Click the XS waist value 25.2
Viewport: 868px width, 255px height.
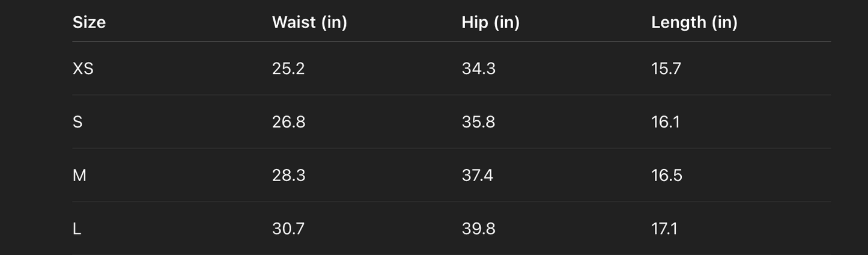(x=288, y=69)
